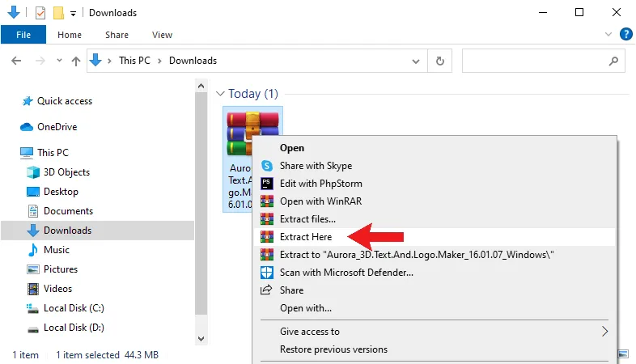Open the recent locations dropdown
This screenshot has width=636, height=364.
[x=59, y=61]
